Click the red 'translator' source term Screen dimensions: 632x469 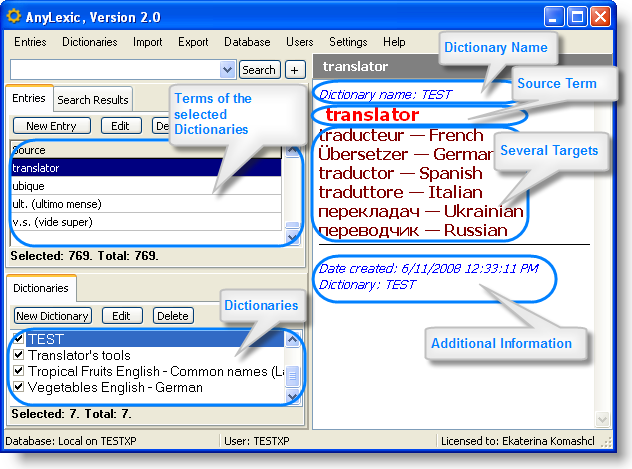click(x=372, y=114)
